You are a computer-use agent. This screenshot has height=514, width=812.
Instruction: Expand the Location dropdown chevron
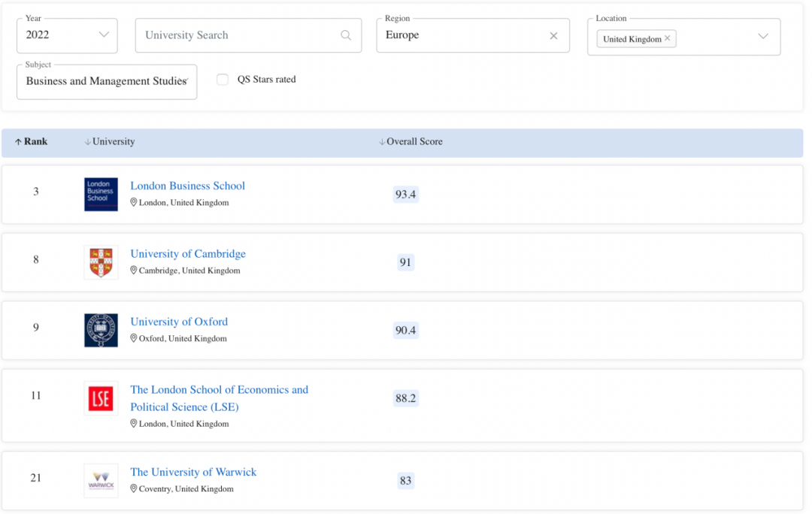click(x=763, y=36)
